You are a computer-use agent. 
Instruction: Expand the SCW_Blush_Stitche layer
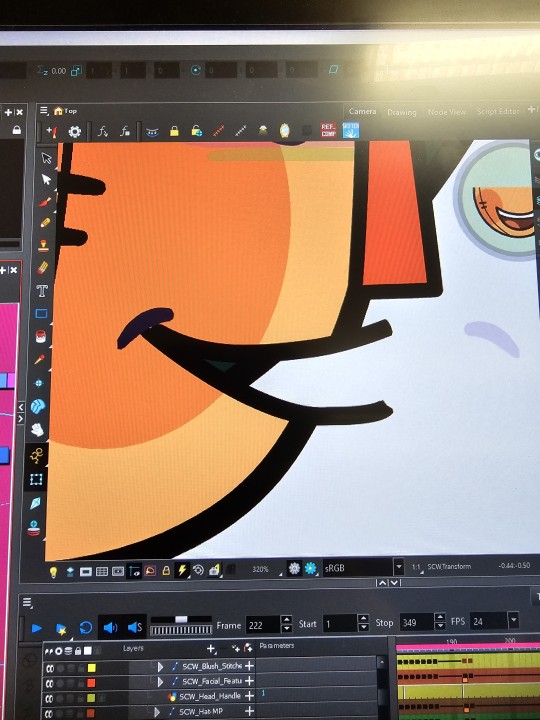pos(160,666)
